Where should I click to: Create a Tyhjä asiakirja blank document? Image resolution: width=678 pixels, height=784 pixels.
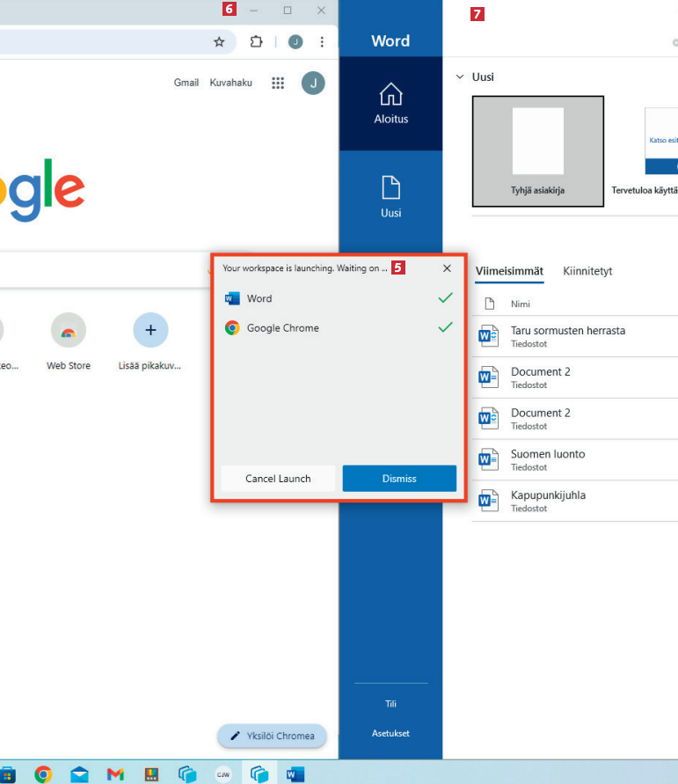coord(538,150)
